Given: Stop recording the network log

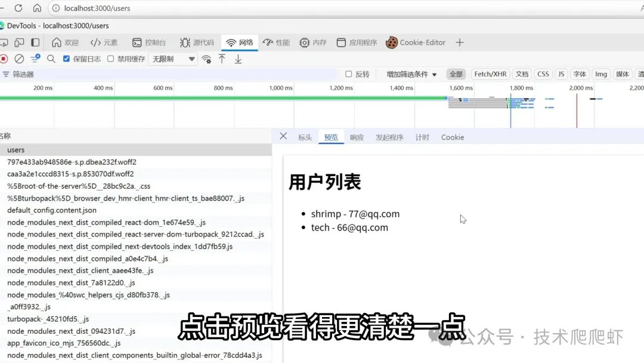Looking at the screenshot, I should [x=5, y=59].
